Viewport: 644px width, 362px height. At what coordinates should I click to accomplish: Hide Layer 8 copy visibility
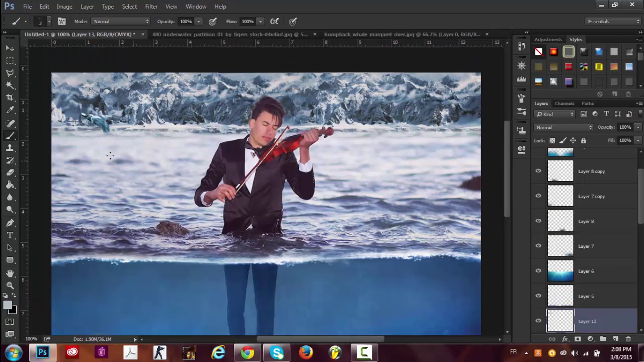[x=538, y=171]
